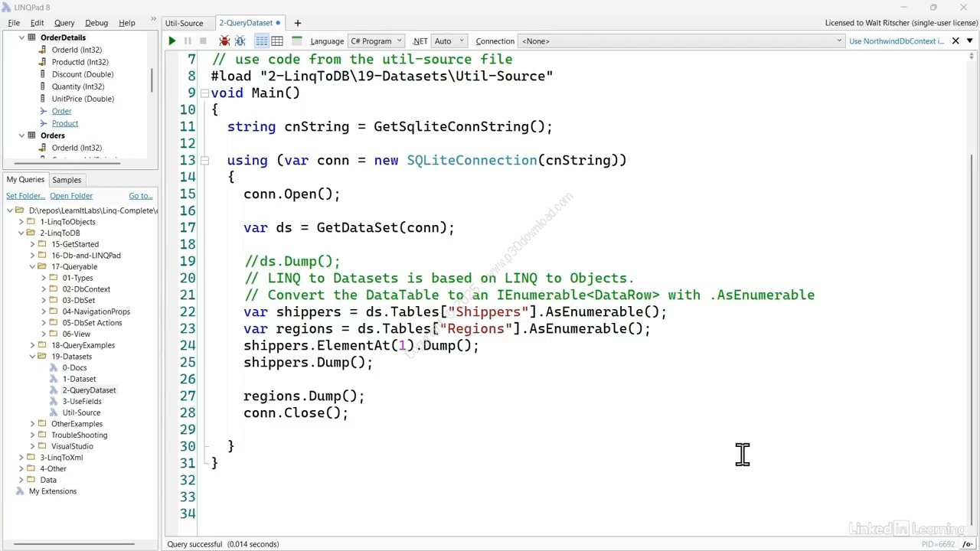Image resolution: width=980 pixels, height=551 pixels.
Task: Collapse the Main method code fold
Action: pos(204,93)
